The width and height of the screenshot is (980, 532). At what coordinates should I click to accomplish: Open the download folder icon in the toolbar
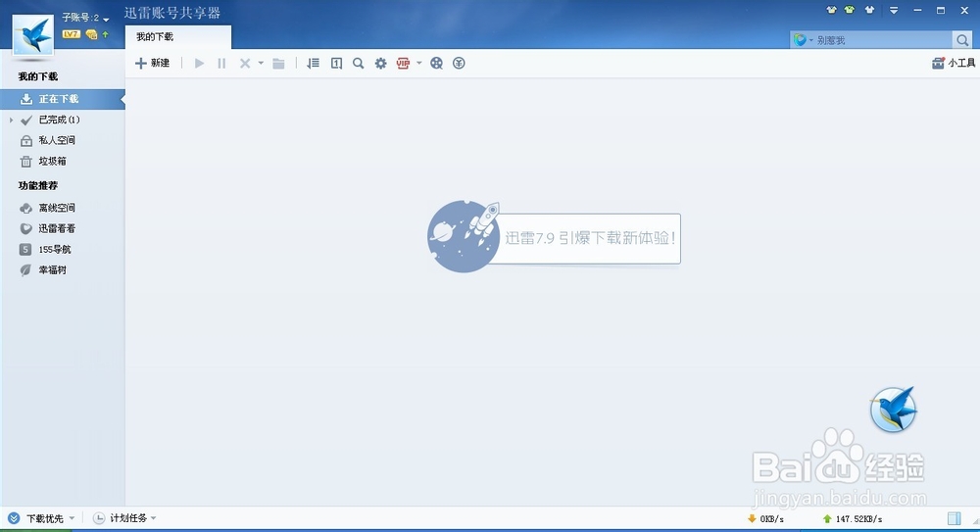coord(278,63)
